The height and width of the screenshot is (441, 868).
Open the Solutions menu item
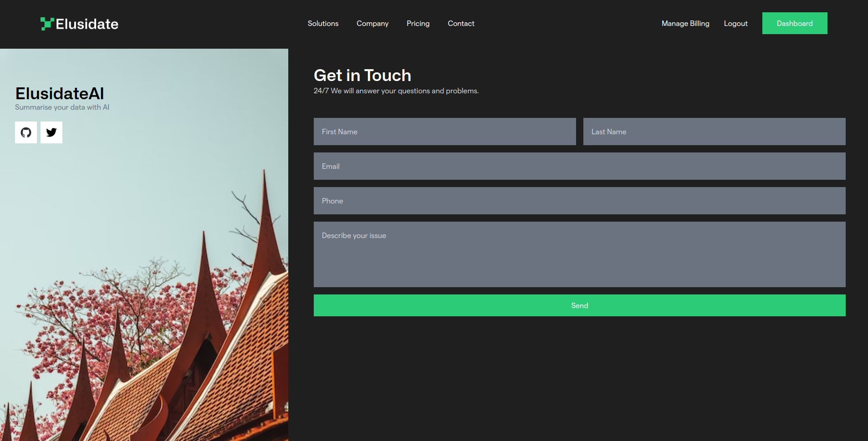click(323, 23)
